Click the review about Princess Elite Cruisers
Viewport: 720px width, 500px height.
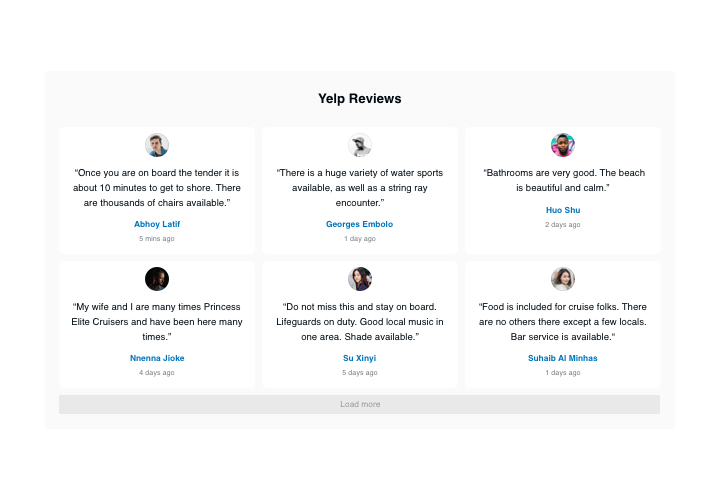click(x=157, y=322)
